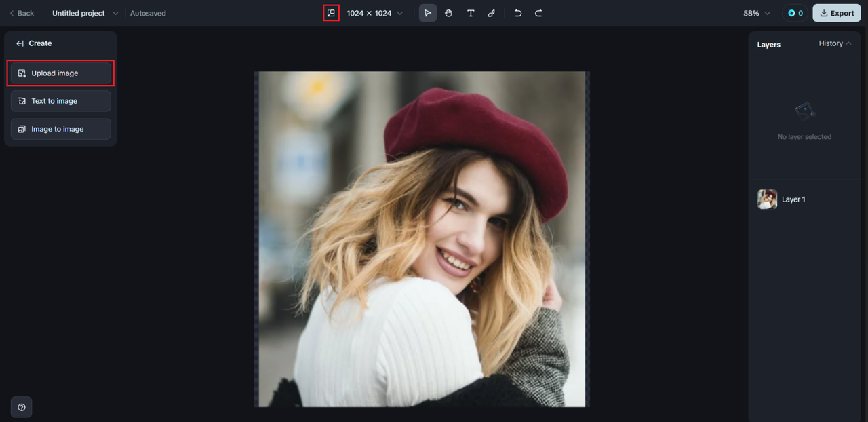This screenshot has width=868, height=422.
Task: Open the 58% zoom level dropdown
Action: tap(757, 13)
